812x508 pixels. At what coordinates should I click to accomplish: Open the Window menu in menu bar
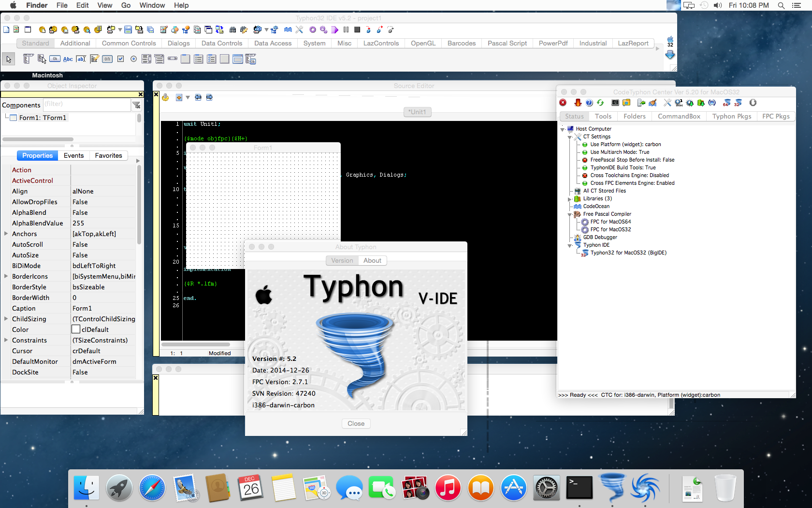[x=152, y=5]
